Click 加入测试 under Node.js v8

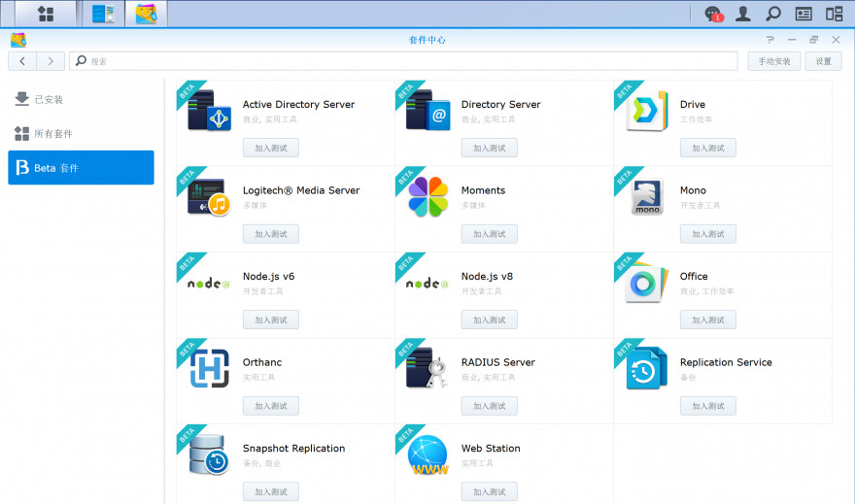490,320
